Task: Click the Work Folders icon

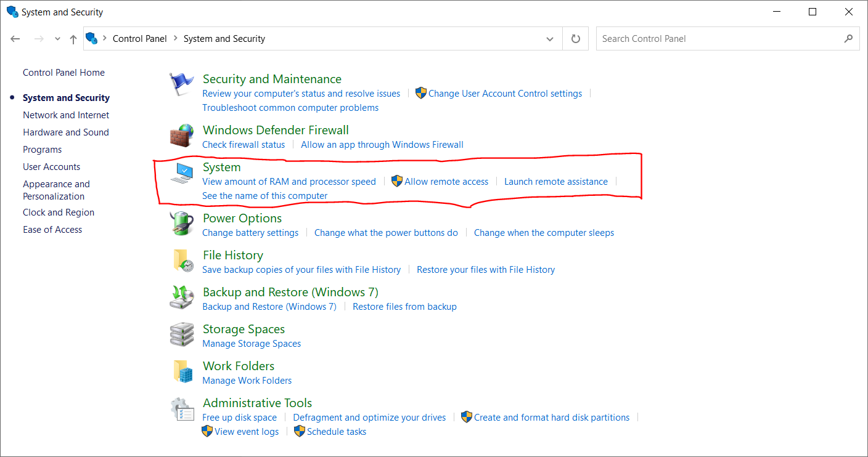Action: [183, 371]
